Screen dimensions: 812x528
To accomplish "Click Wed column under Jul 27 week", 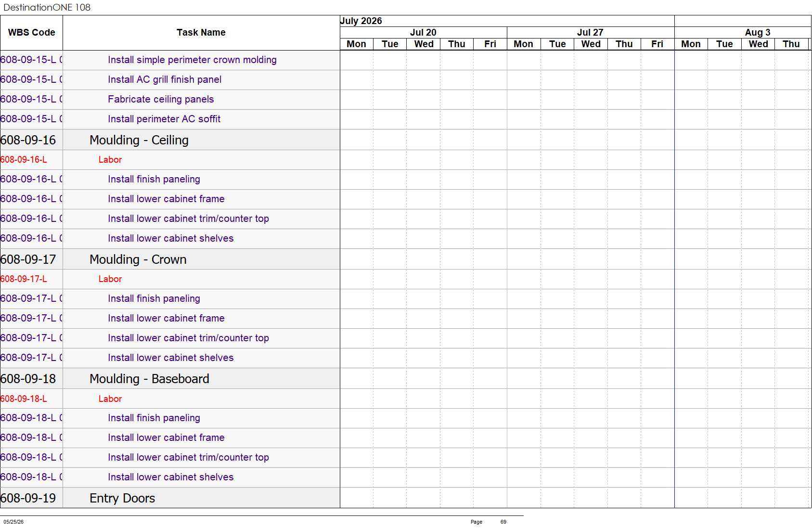I will tap(591, 44).
